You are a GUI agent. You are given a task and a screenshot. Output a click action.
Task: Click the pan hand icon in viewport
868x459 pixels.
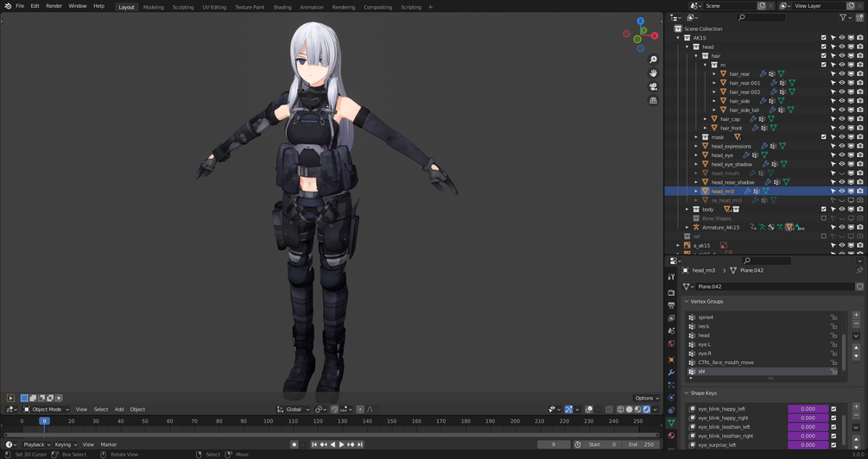(x=653, y=73)
